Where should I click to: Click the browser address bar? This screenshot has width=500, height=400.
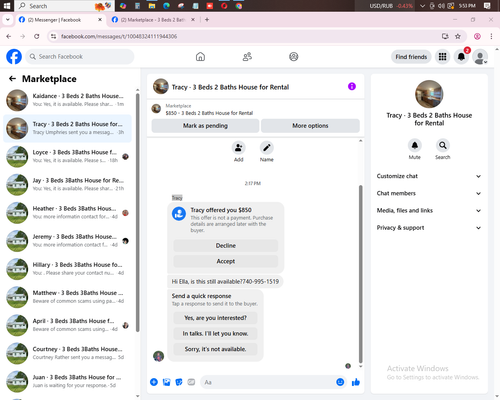pyautogui.click(x=248, y=36)
